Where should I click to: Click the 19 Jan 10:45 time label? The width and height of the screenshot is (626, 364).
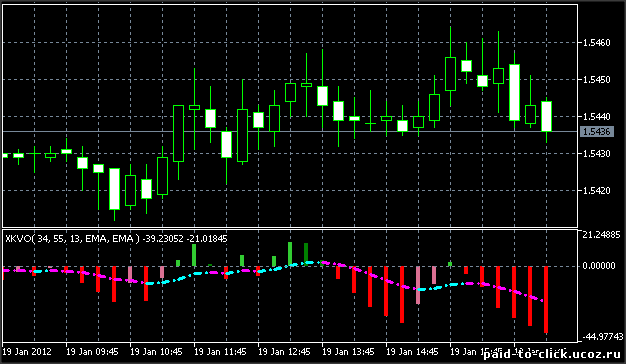tap(156, 352)
